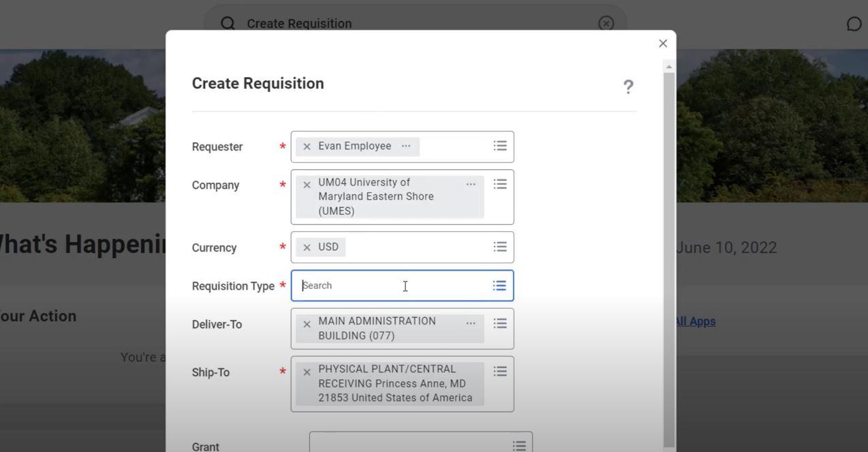The image size is (868, 452).
Task: Open Company field prompt list icon
Action: pos(499,184)
